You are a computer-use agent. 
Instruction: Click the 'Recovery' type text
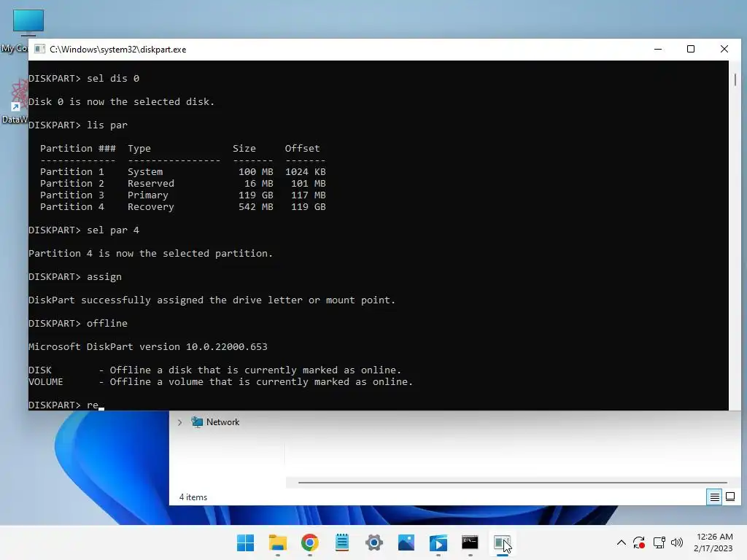pos(150,207)
